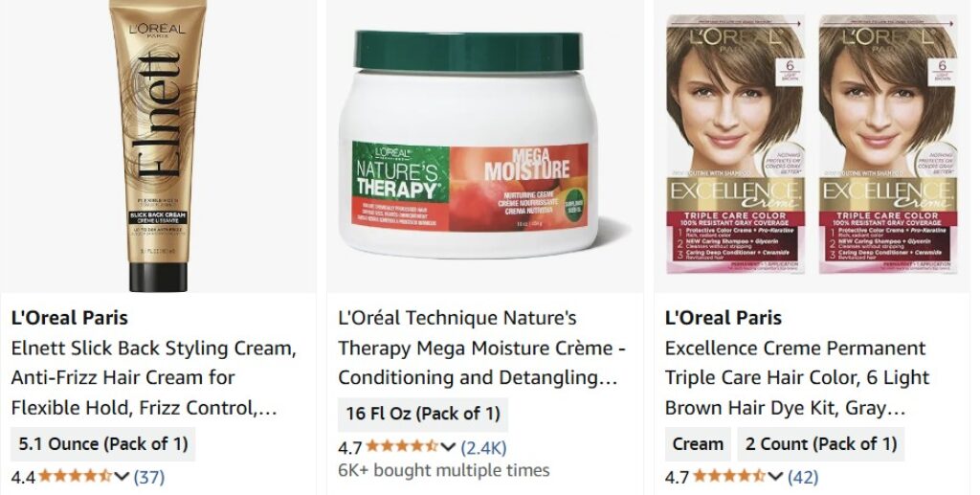Click the star rating icon for Elnett cream
This screenshot has width=980, height=495.
(x=76, y=477)
